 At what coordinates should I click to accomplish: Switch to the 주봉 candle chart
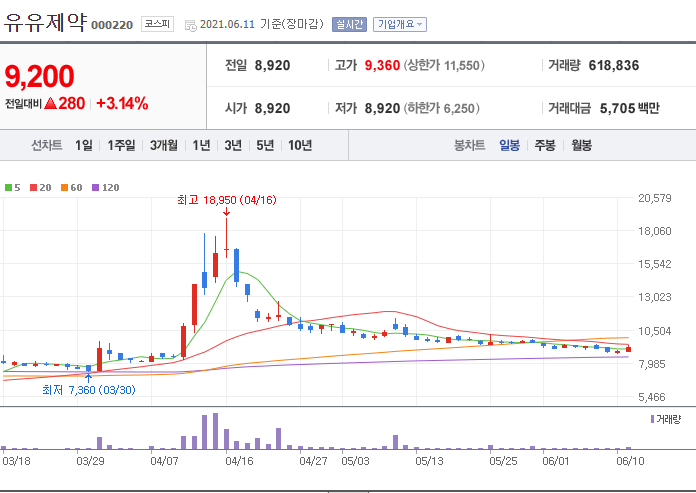click(545, 145)
